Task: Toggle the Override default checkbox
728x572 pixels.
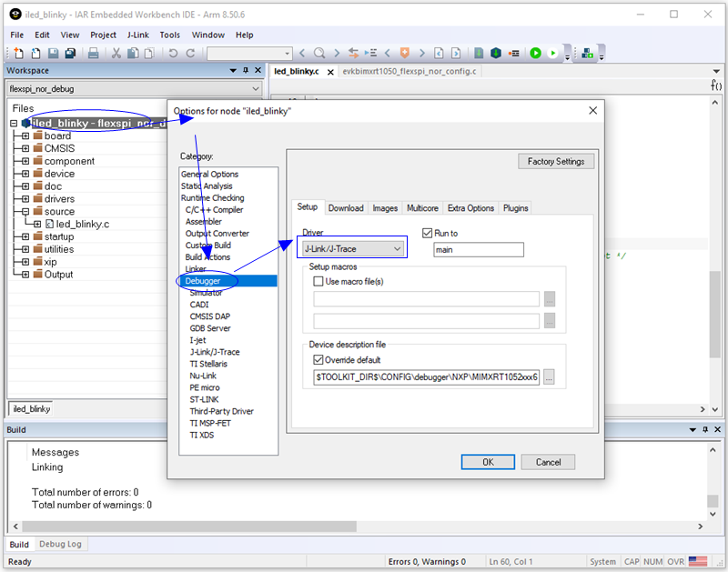Action: pyautogui.click(x=318, y=359)
